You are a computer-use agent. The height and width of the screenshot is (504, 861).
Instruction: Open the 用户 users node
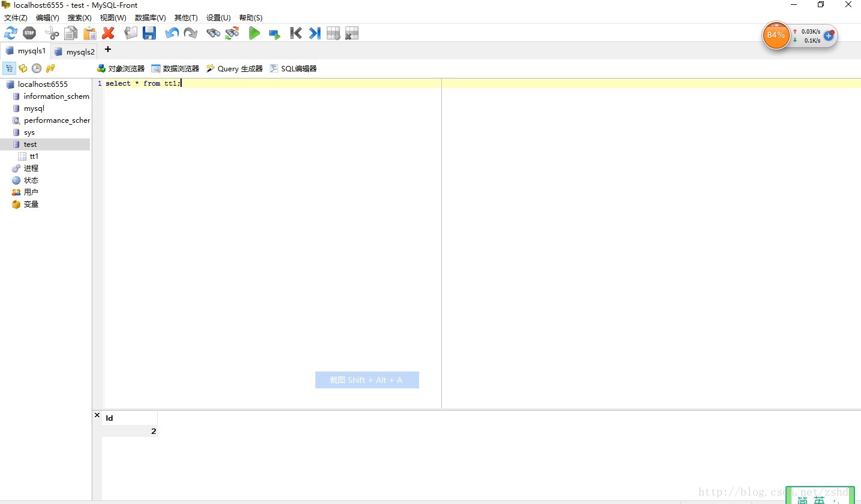point(31,192)
